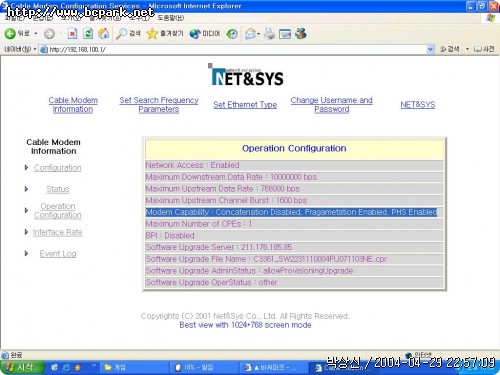Image resolution: width=500 pixels, height=375 pixels.
Task: Open Change Username and Password link
Action: [x=331, y=105]
